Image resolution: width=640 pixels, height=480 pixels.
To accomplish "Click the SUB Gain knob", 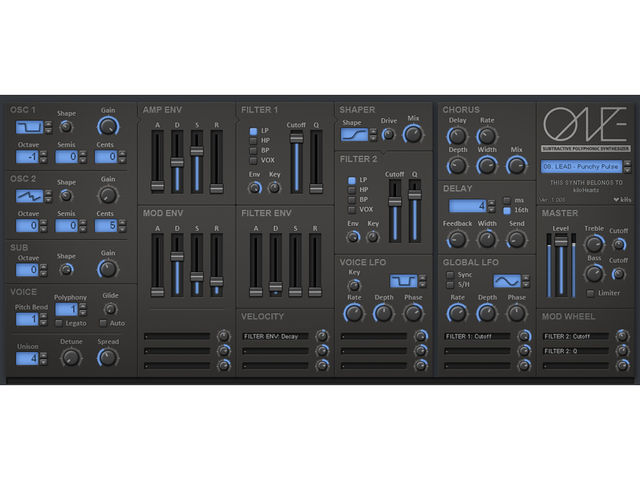I will tap(108, 269).
